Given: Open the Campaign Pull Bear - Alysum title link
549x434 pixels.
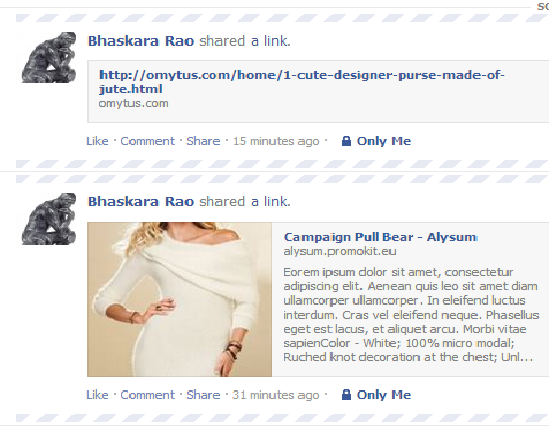Looking at the screenshot, I should tap(380, 237).
